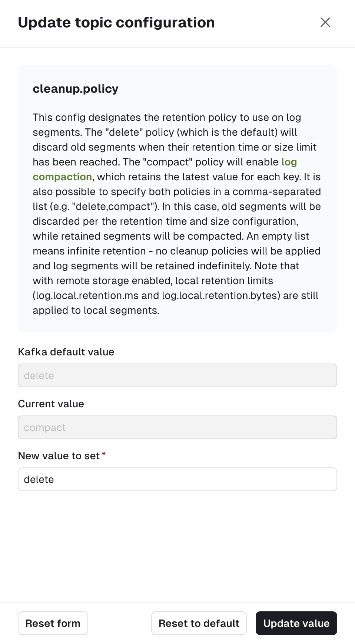This screenshot has height=644, width=355.
Task: Click the disabled Current value field showing compact
Action: pos(177,427)
